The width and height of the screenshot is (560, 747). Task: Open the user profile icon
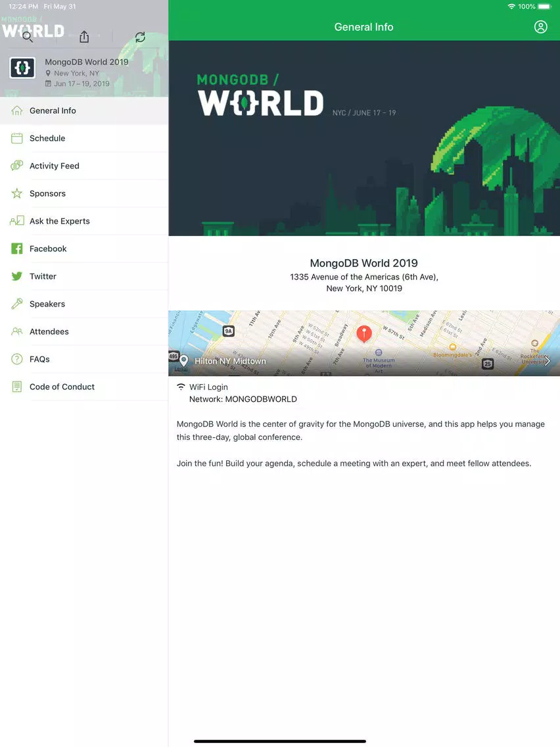(x=540, y=27)
